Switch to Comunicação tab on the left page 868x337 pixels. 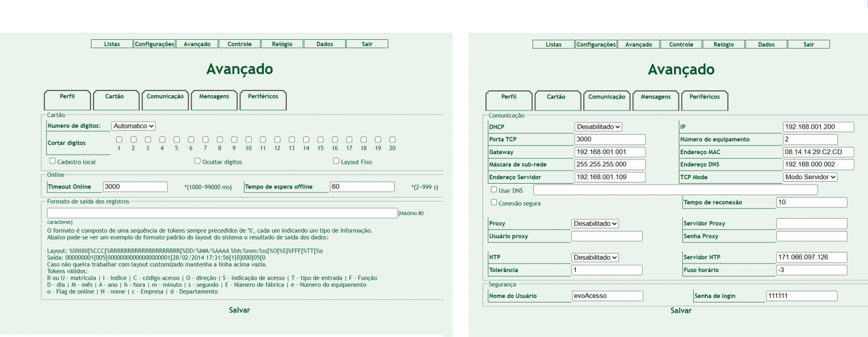(165, 100)
